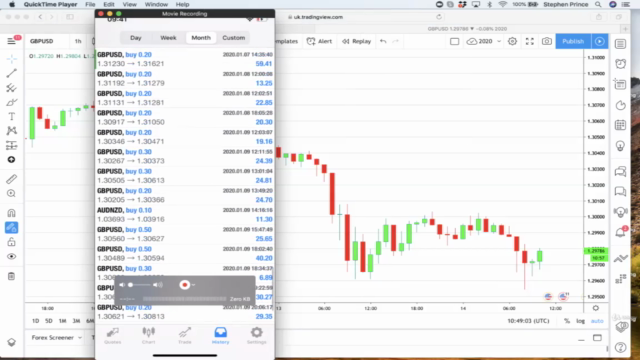The width and height of the screenshot is (640, 360).
Task: Select the trend line drawing tool
Action: (x=11, y=73)
